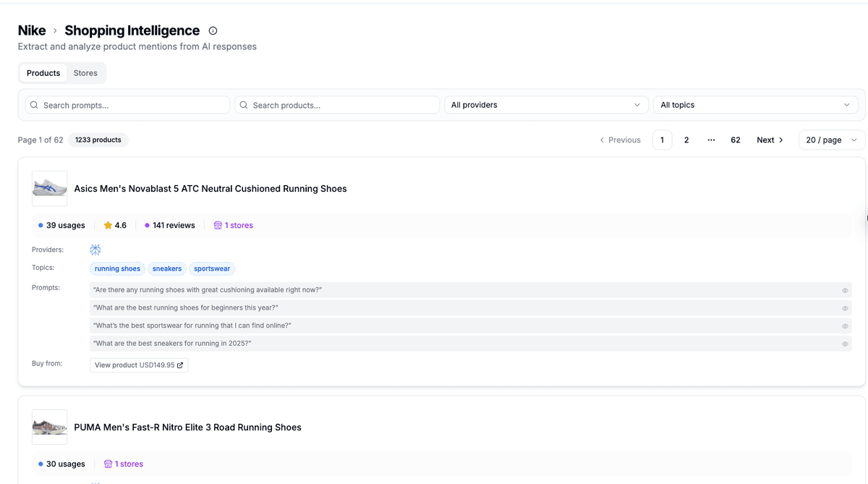
Task: Click the store icon in PUMA product row
Action: 108,464
